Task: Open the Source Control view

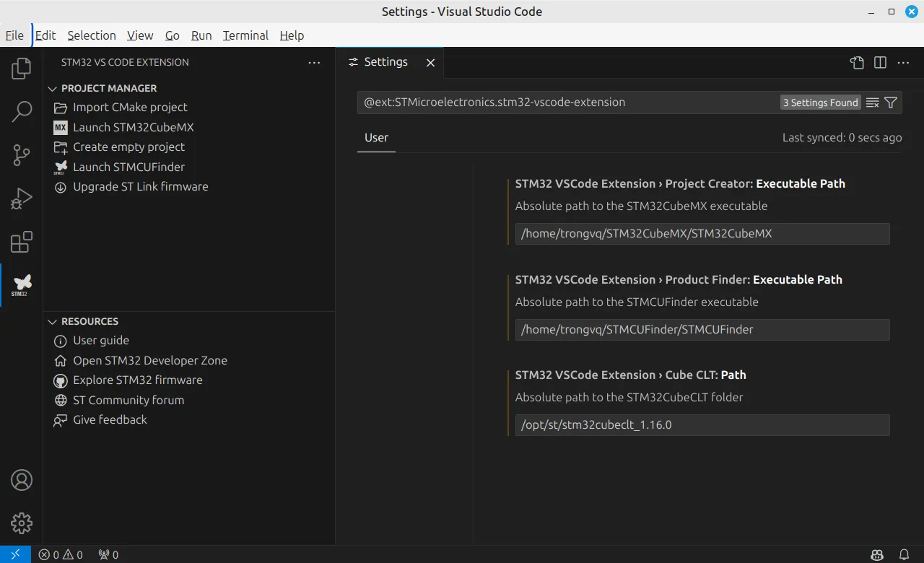Action: [22, 155]
